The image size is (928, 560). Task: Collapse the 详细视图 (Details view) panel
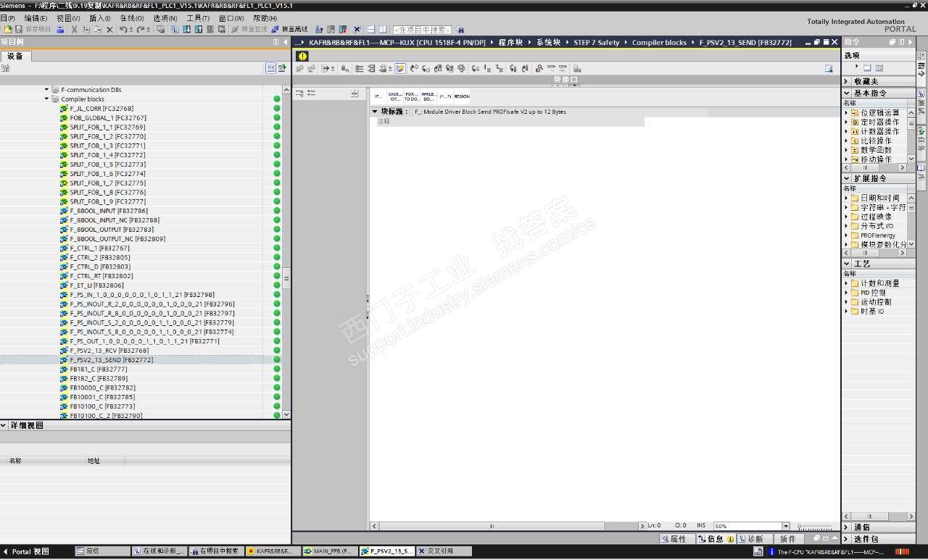point(4,425)
